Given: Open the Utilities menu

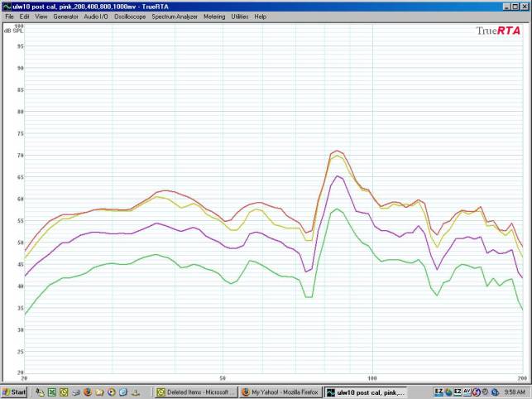Looking at the screenshot, I should (x=240, y=17).
